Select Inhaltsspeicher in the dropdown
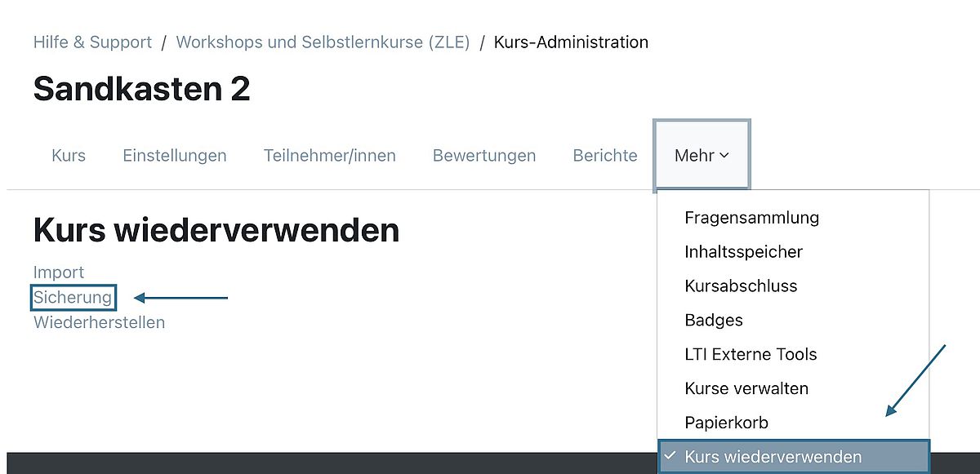 pos(743,252)
